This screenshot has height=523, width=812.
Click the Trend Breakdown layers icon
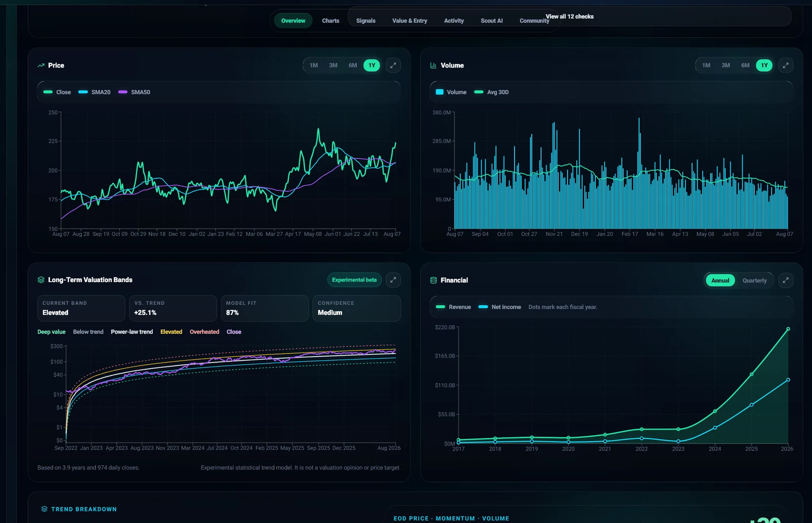click(x=45, y=509)
